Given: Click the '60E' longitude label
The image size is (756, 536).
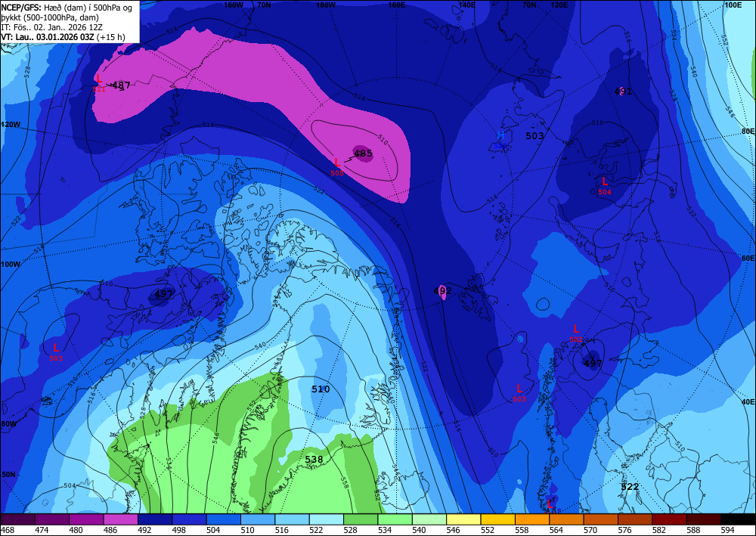Looking at the screenshot, I should point(748,259).
